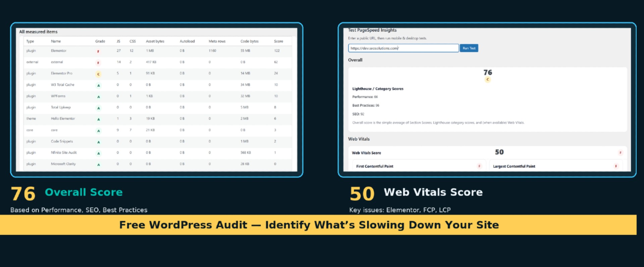644x267 pixels.
Task: Click the Meta rows column header
Action: pyautogui.click(x=217, y=41)
